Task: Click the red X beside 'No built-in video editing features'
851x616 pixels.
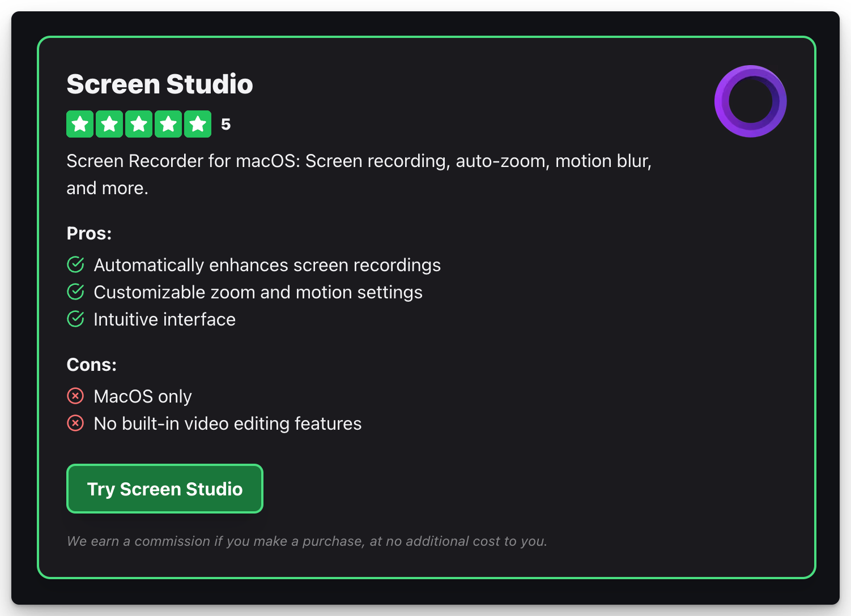Action: (75, 423)
